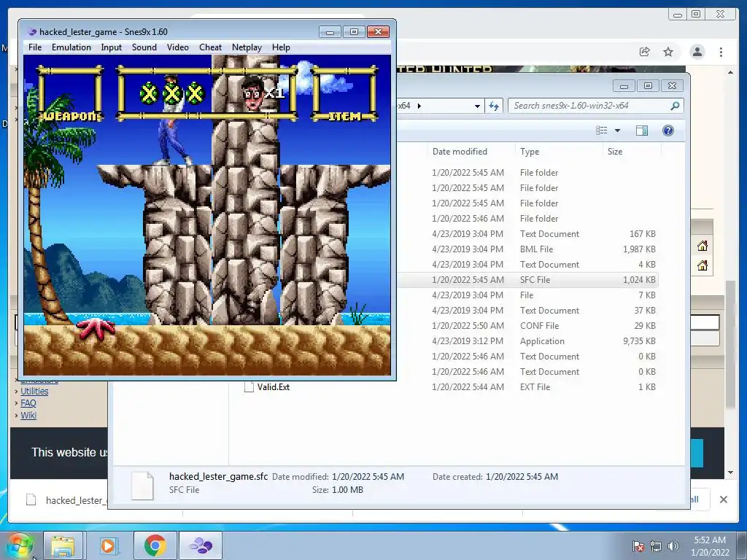The height and width of the screenshot is (560, 747).
Task: Open the Utilities link on the webpage
Action: click(34, 392)
